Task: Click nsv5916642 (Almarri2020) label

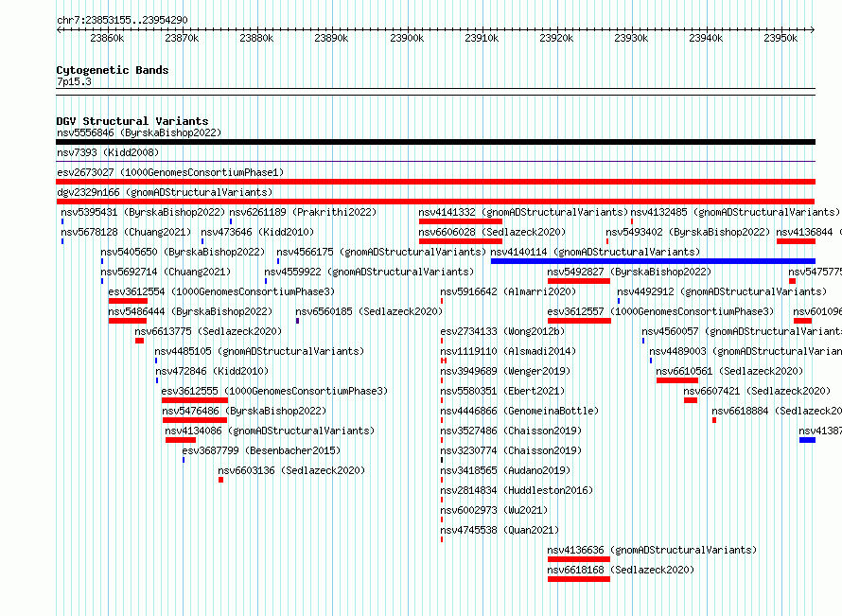Action: (508, 291)
